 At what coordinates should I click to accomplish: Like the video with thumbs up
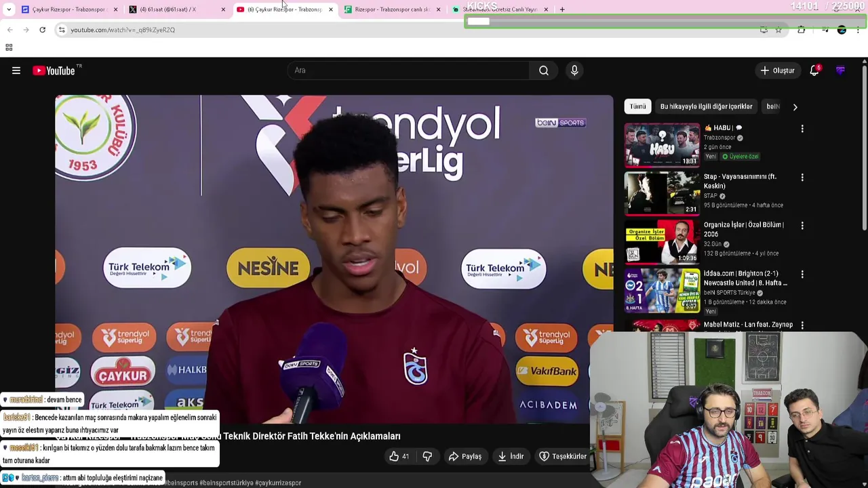399,456
